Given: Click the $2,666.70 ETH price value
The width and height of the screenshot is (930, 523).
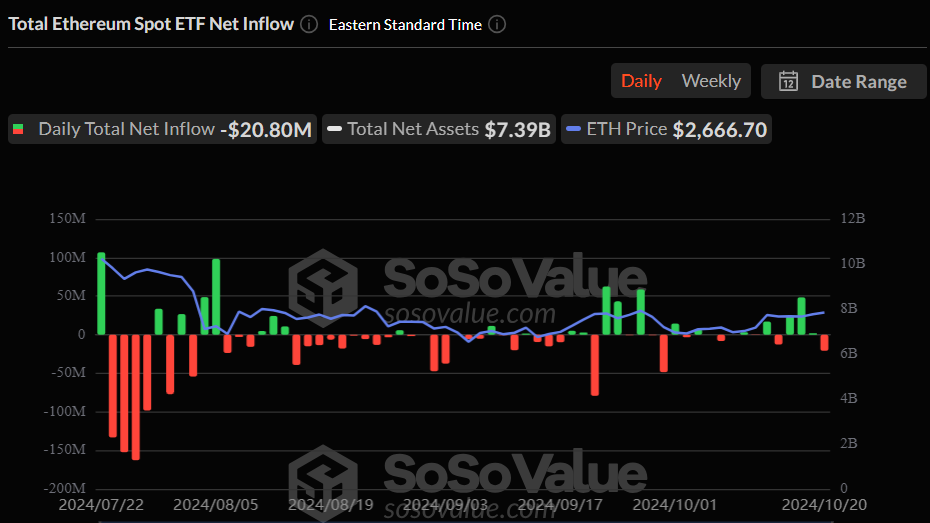Looking at the screenshot, I should (720, 129).
